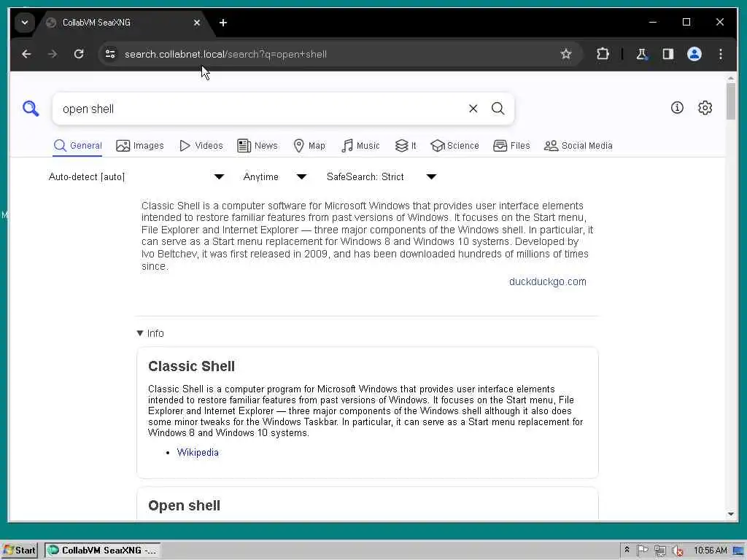Click the muted volume tray icon
The height and width of the screenshot is (560, 747).
(x=677, y=551)
